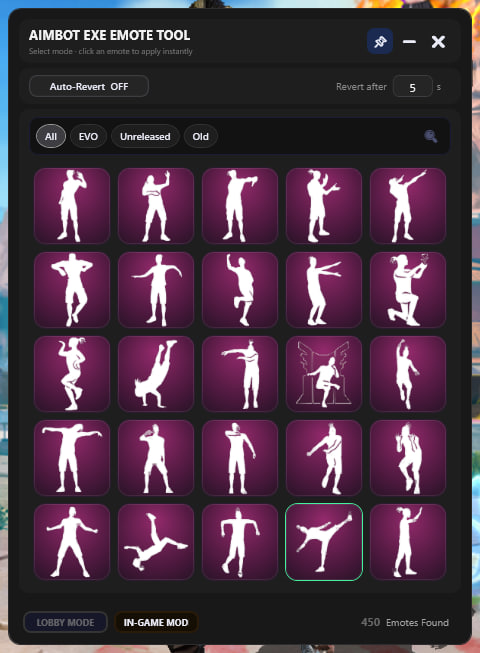Pick the curvy ponytail dancer emote with braid
This screenshot has width=480, height=653.
point(72,374)
